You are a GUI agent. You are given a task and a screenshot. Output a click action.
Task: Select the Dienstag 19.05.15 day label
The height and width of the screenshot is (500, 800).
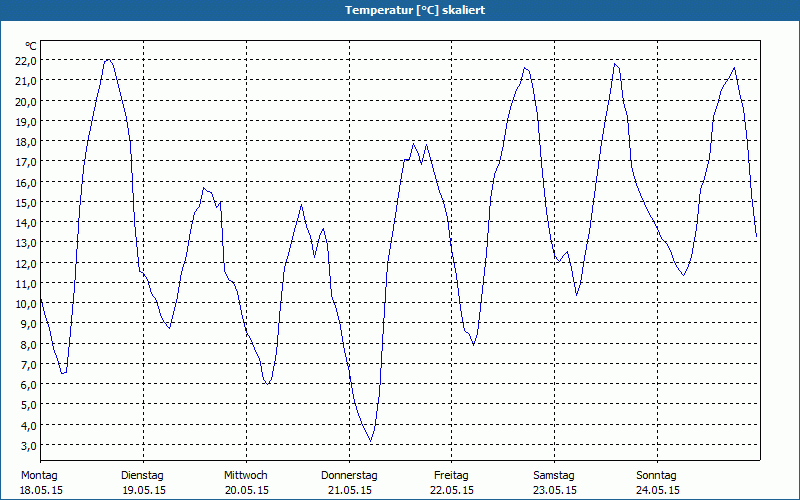(143, 483)
